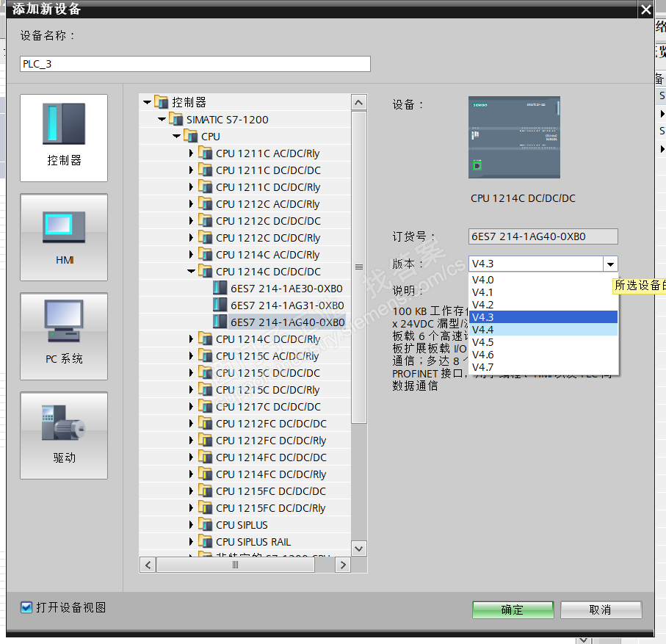Choose version V4.4 from the list
Screen dimensions: 666x644
[x=543, y=330]
